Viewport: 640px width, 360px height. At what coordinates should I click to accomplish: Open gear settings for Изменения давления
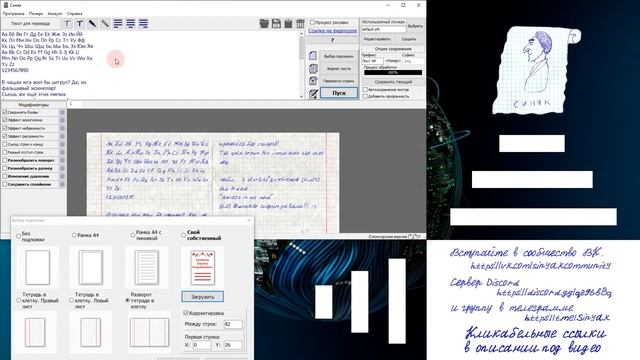tap(62, 176)
